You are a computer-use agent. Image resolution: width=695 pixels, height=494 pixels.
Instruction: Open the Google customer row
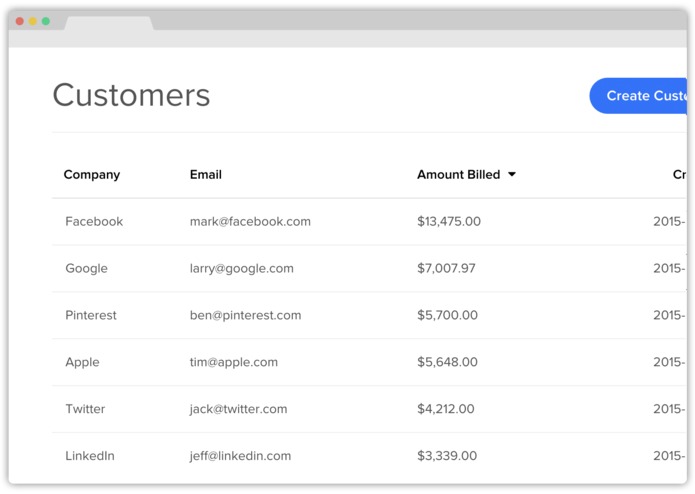point(369,268)
